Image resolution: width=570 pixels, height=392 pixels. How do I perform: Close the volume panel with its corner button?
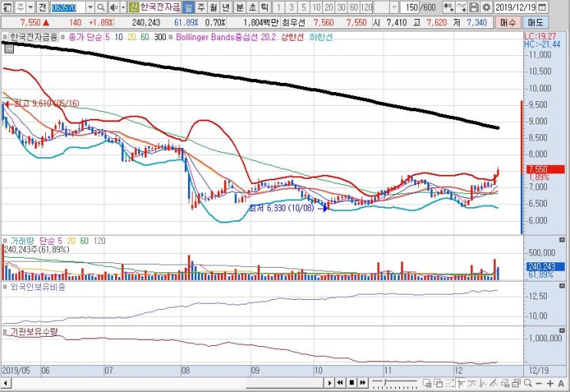[x=562, y=239]
